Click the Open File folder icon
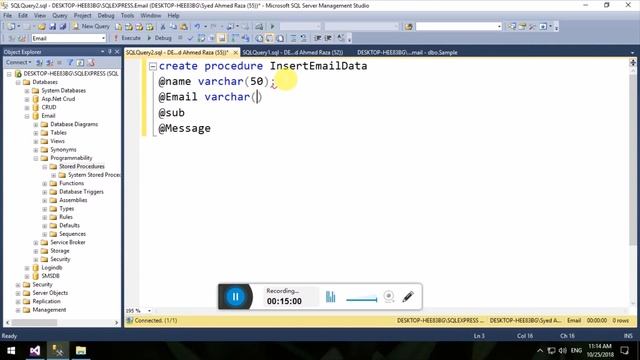Image resolution: width=640 pixels, height=360 pixels. pos(42,27)
